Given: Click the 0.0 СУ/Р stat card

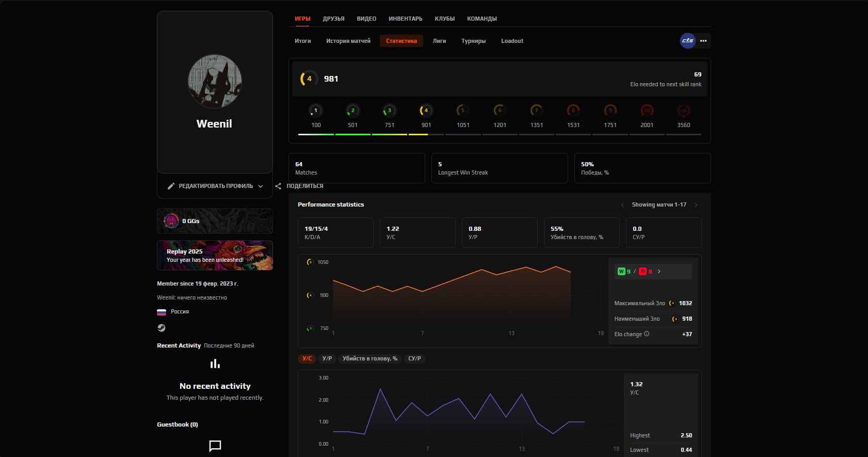Looking at the screenshot, I should [x=664, y=232].
